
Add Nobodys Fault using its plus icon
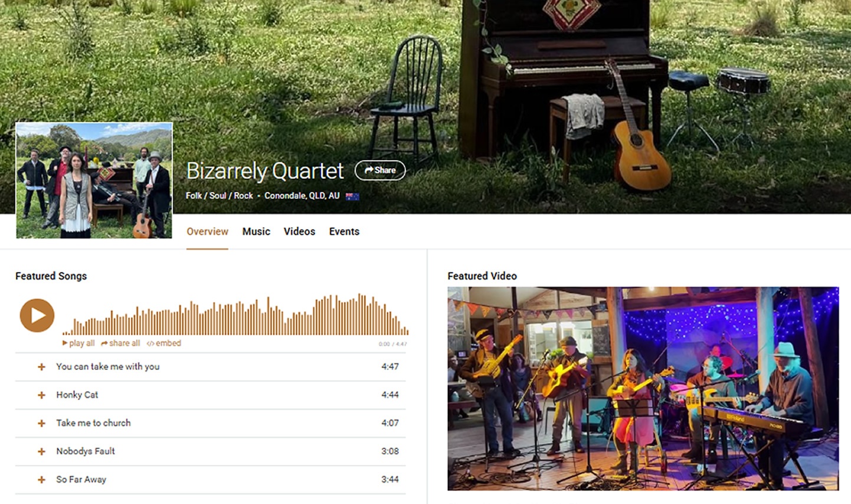pos(41,451)
